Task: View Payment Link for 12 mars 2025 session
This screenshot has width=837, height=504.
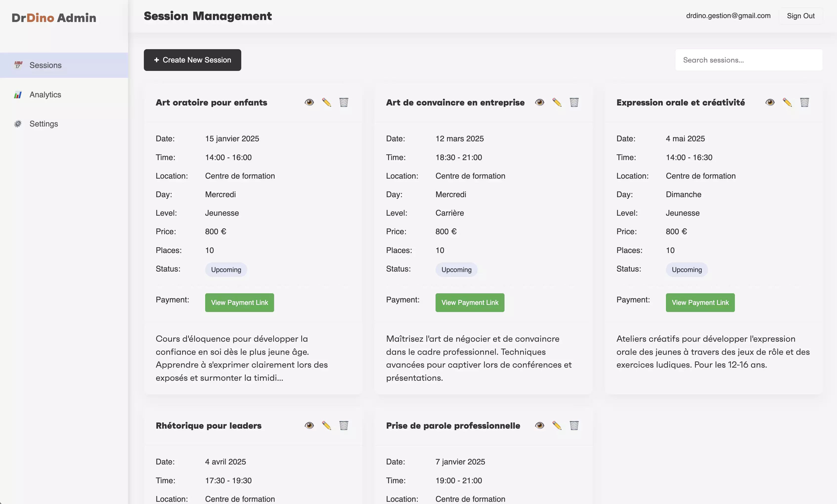Action: 469,302
